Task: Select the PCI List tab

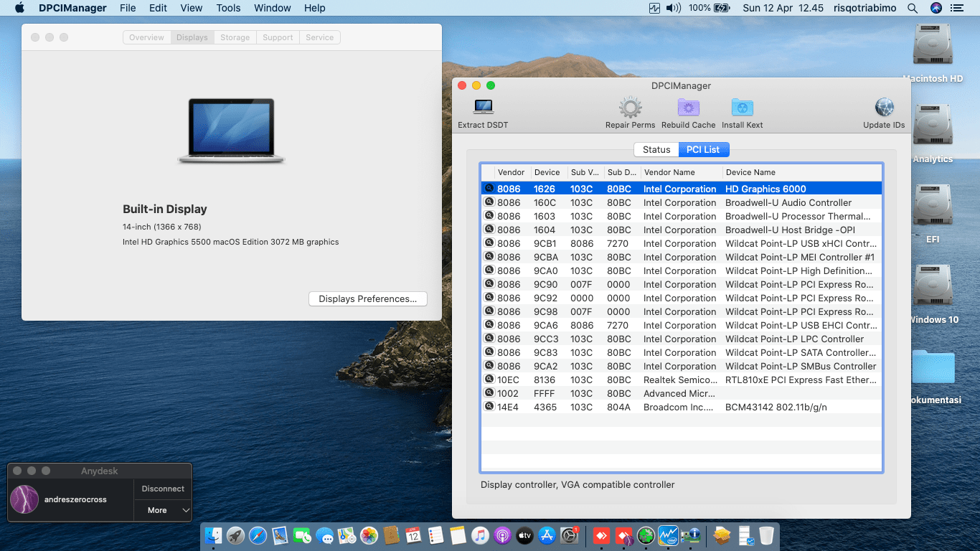Action: (704, 149)
